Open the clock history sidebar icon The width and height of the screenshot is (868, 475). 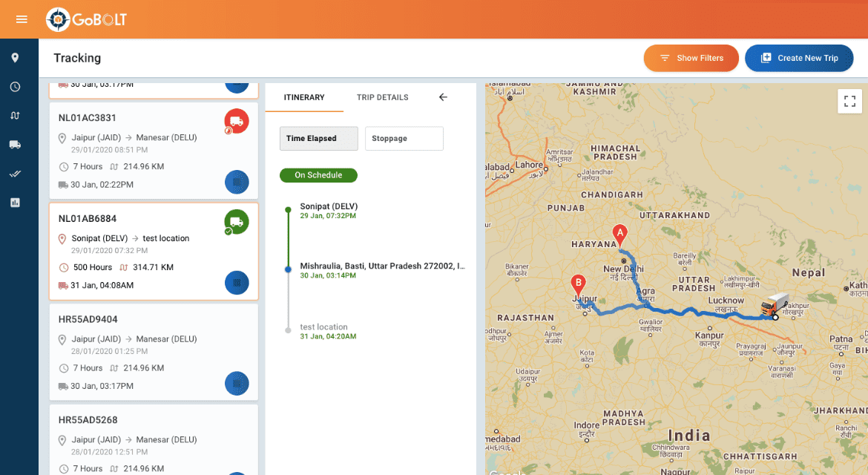click(x=15, y=87)
